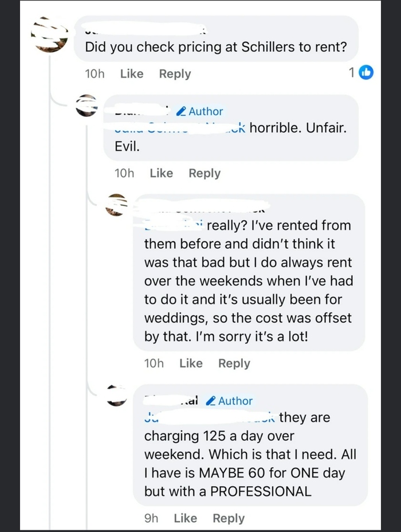This screenshot has height=532, width=401.
Task: Click the Author badge on "charging 125" reply
Action: tap(229, 401)
